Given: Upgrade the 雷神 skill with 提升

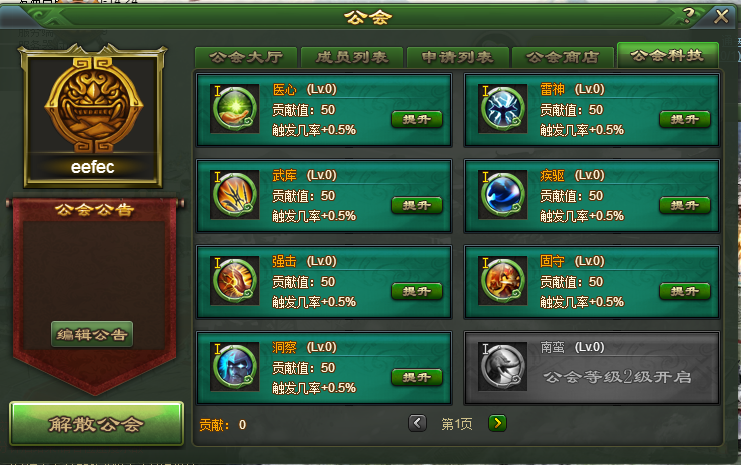Looking at the screenshot, I should pos(685,120).
